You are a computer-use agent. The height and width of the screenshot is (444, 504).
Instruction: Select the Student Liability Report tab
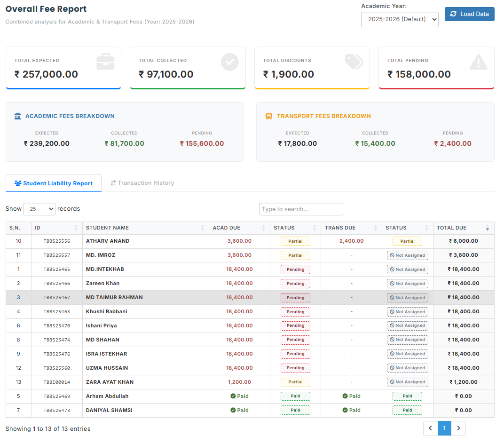coord(53,183)
